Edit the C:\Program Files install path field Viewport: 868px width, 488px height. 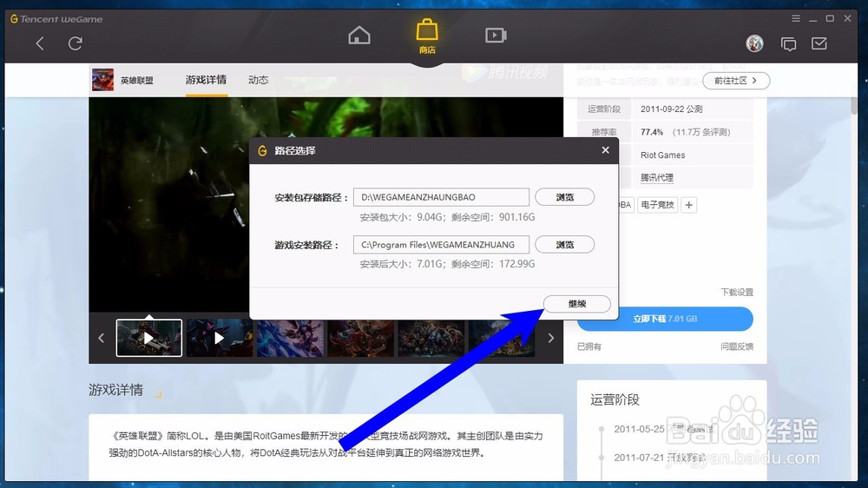(441, 245)
